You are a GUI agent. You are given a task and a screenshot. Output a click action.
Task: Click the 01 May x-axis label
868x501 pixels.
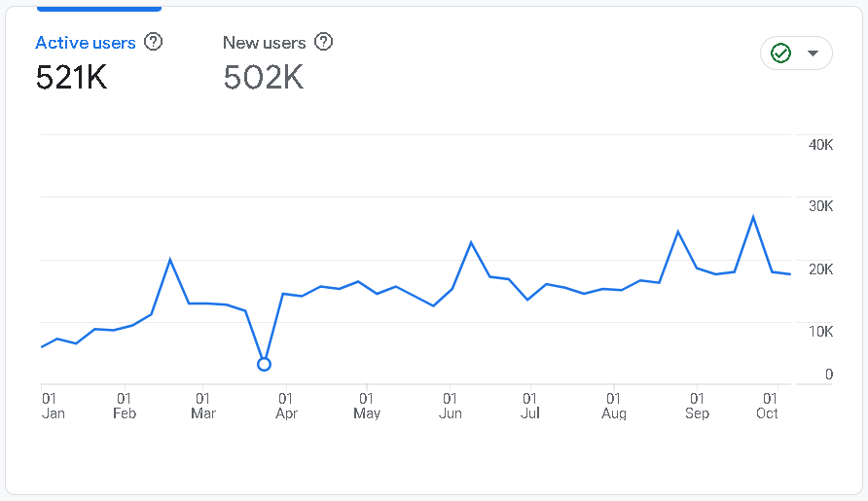pos(367,406)
